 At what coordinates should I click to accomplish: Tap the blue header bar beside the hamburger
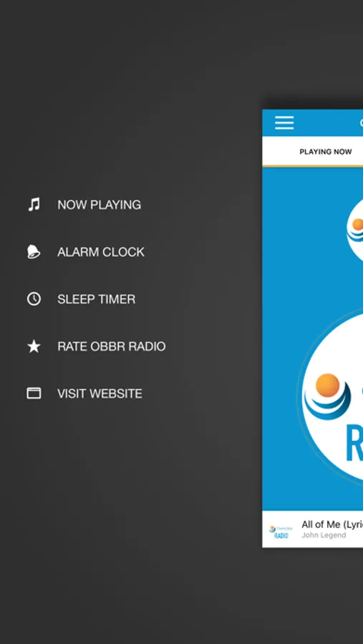[329, 123]
